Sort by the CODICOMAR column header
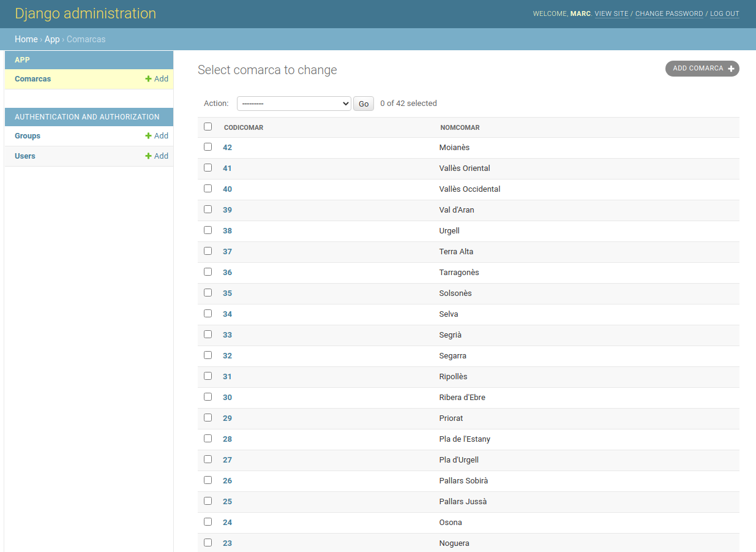Screen dimensions: 756x552 [x=244, y=127]
